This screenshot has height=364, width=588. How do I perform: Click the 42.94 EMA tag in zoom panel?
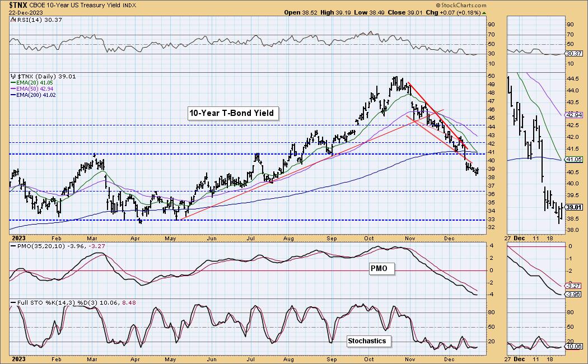tap(575, 115)
